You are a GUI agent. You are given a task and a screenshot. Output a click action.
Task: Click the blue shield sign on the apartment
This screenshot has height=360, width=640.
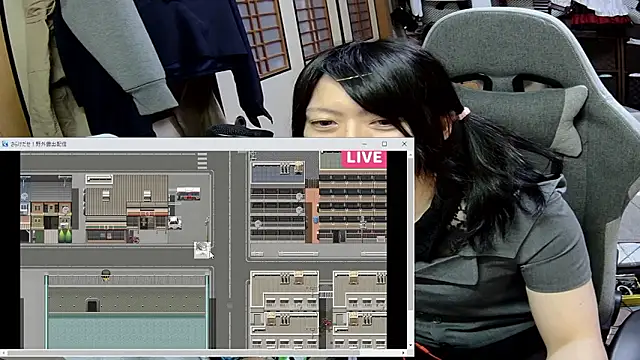[x=316, y=220]
